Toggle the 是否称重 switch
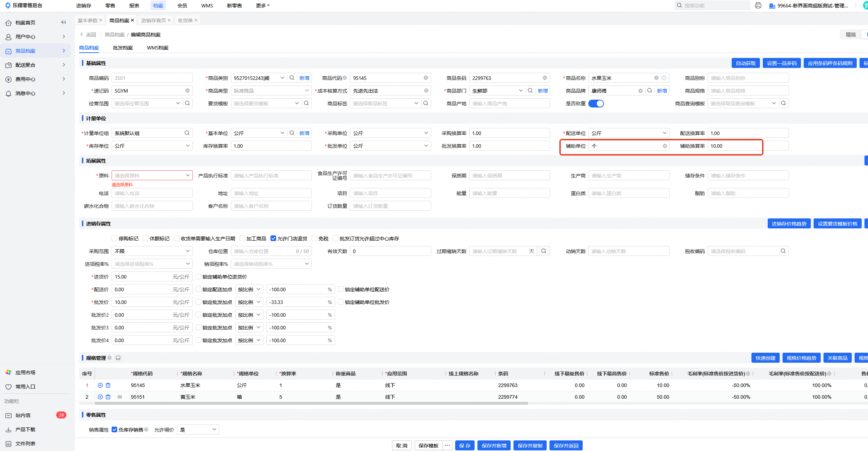The width and height of the screenshot is (868, 451). pos(596,104)
